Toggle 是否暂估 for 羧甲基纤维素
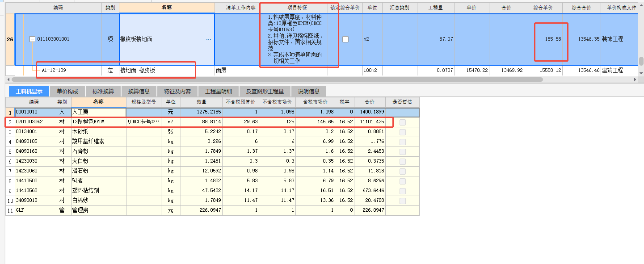This screenshot has height=264, width=644. click(x=403, y=142)
